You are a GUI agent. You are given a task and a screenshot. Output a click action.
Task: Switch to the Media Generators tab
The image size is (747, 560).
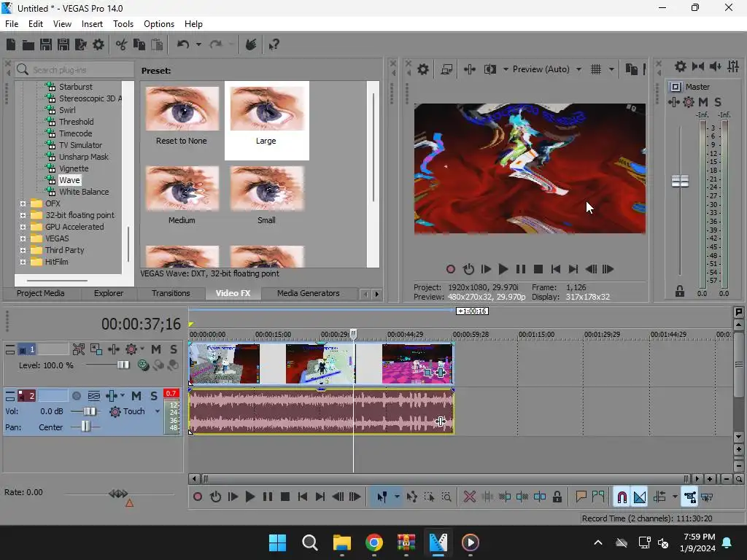tap(309, 293)
